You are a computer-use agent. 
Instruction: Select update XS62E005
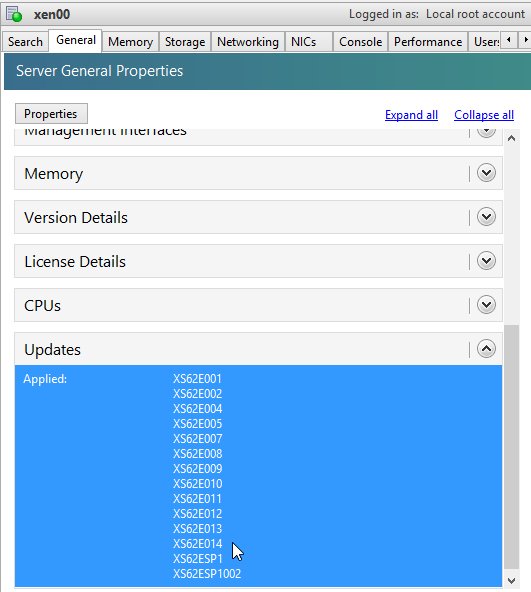coord(198,424)
